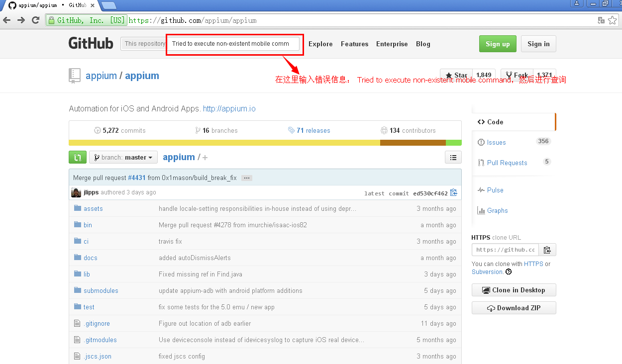Click the translate icon in address bar
Image resolution: width=622 pixels, height=364 pixels.
(x=601, y=20)
